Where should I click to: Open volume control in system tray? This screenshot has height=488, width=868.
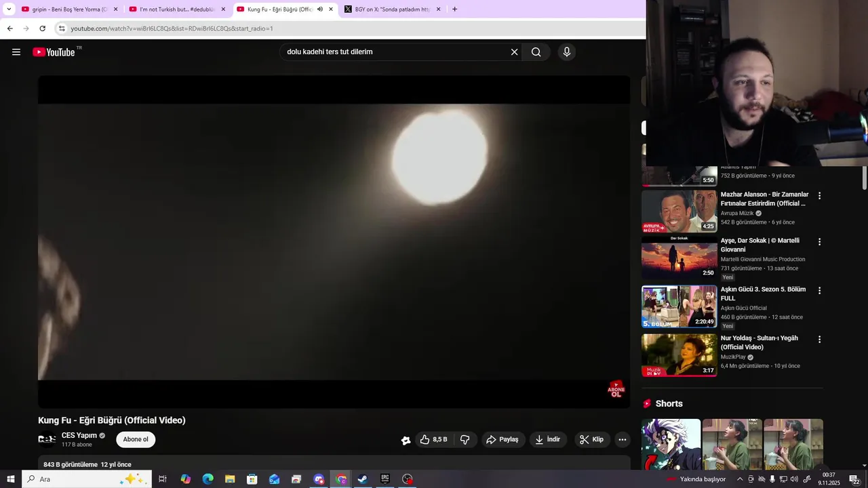(x=795, y=479)
